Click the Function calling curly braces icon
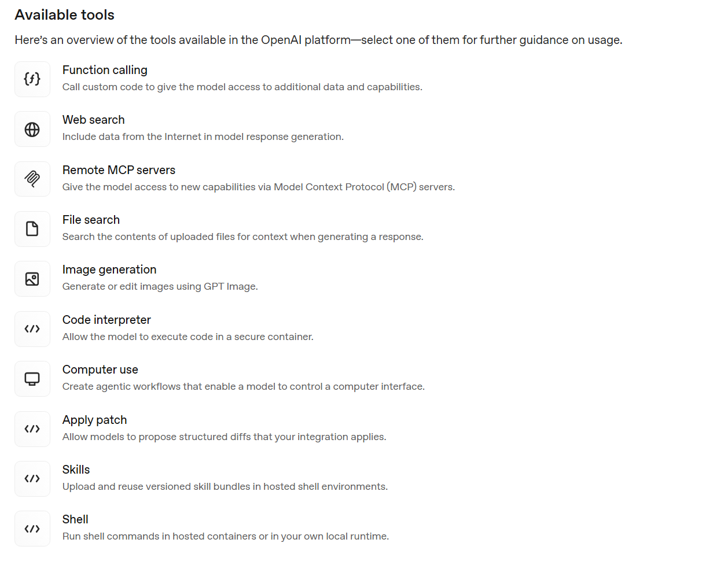Screen dimensions: 728x565 (32, 79)
